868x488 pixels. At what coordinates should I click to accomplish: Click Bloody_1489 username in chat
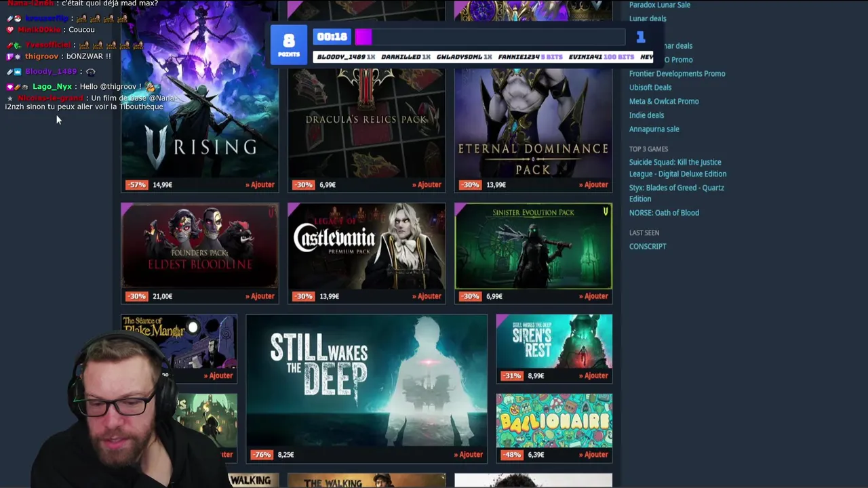(51, 72)
